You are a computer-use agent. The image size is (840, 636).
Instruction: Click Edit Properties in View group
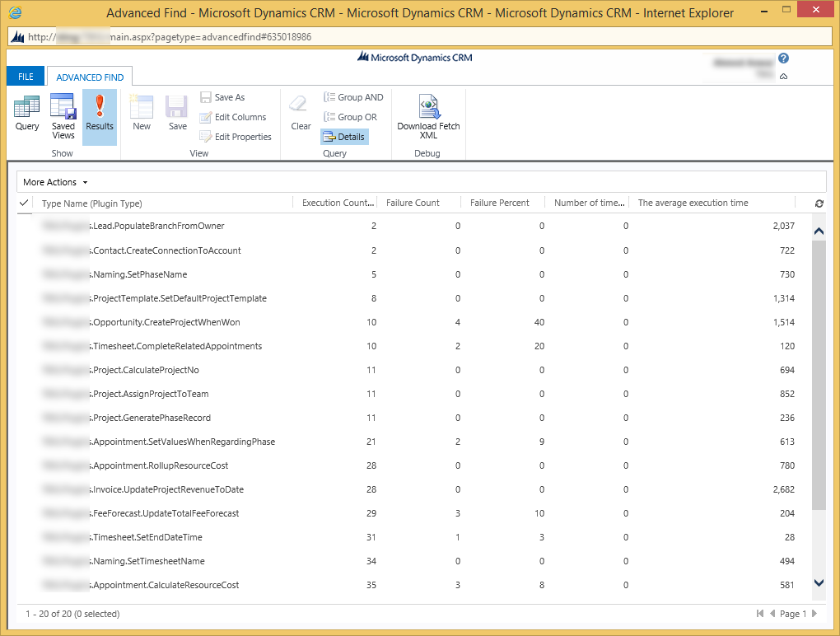(236, 137)
